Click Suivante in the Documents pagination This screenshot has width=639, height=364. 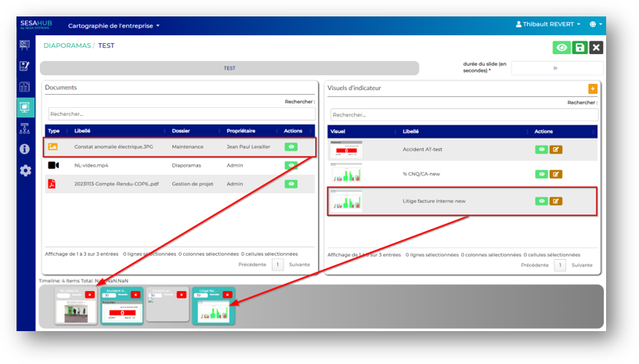pyautogui.click(x=298, y=265)
